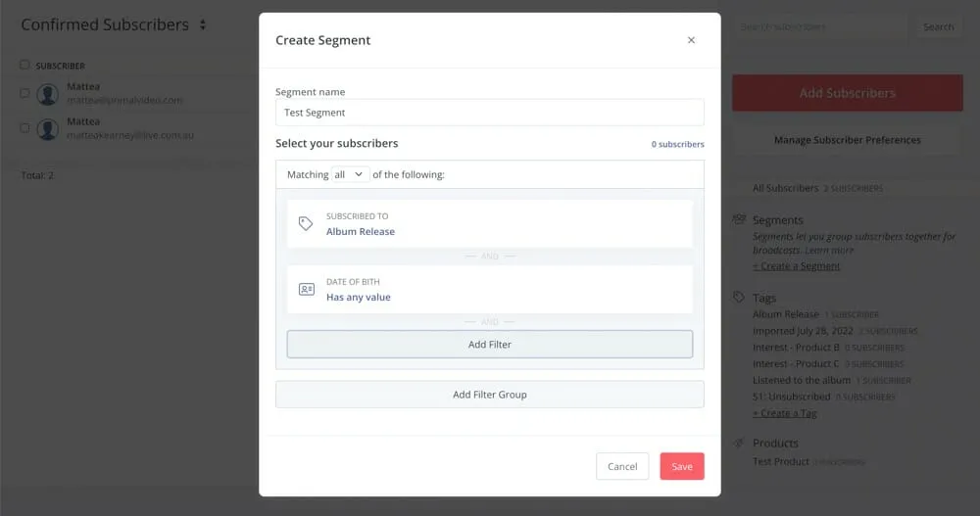Viewport: 980px width, 516px height.
Task: Open the Matching all/any dropdown
Action: 350,174
